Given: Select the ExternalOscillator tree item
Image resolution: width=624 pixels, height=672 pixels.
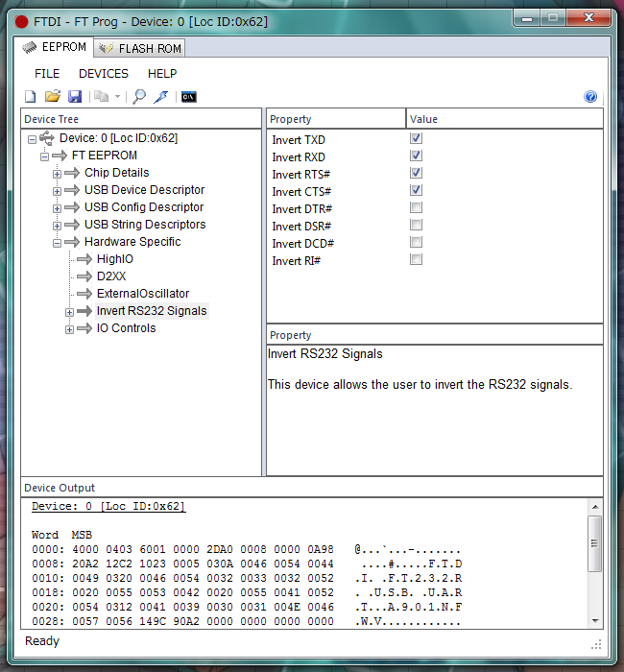Looking at the screenshot, I should pyautogui.click(x=143, y=294).
